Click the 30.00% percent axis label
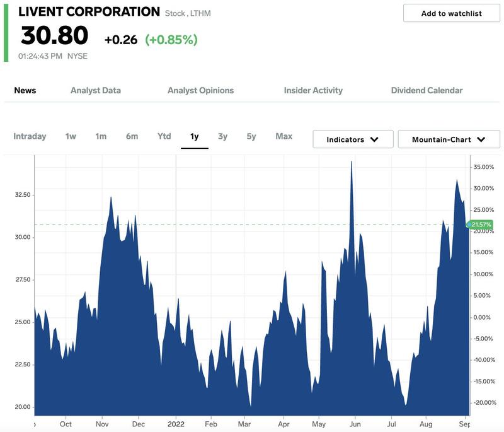This screenshot has width=504, height=432. tap(484, 189)
